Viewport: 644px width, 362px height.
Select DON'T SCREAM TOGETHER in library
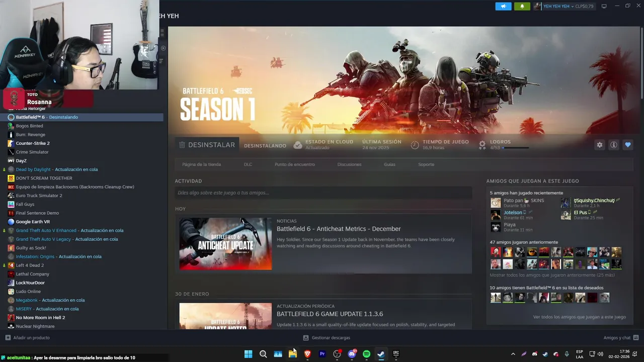(82, 178)
